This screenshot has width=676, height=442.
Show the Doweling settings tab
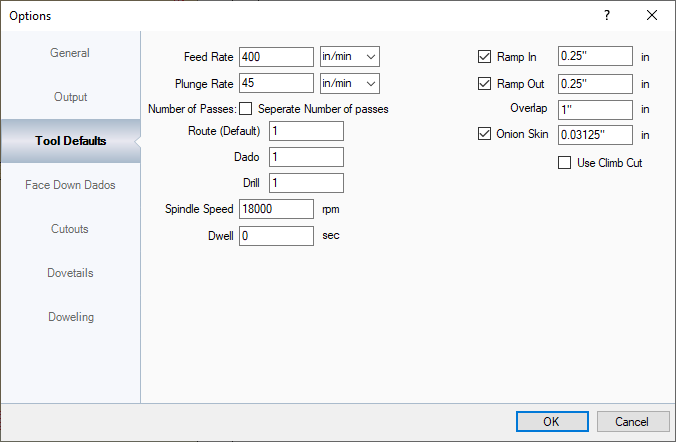[x=70, y=317]
